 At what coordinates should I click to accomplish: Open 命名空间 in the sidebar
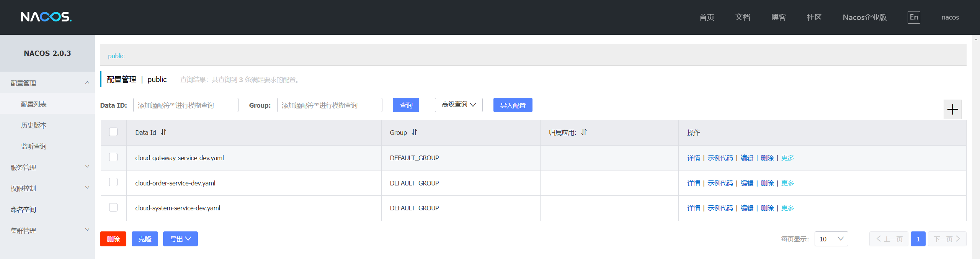tap(23, 210)
